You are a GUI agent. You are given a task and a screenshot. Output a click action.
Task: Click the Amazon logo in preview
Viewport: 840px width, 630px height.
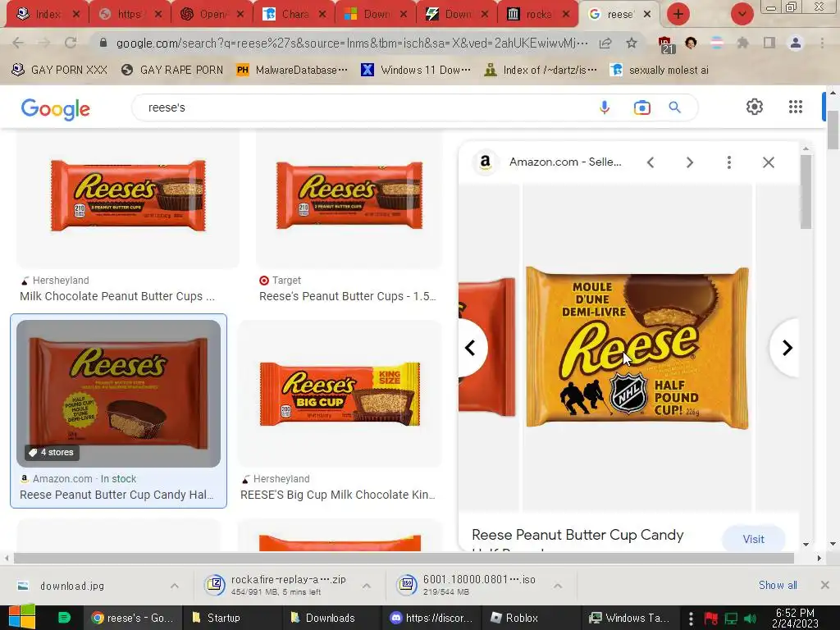(486, 162)
